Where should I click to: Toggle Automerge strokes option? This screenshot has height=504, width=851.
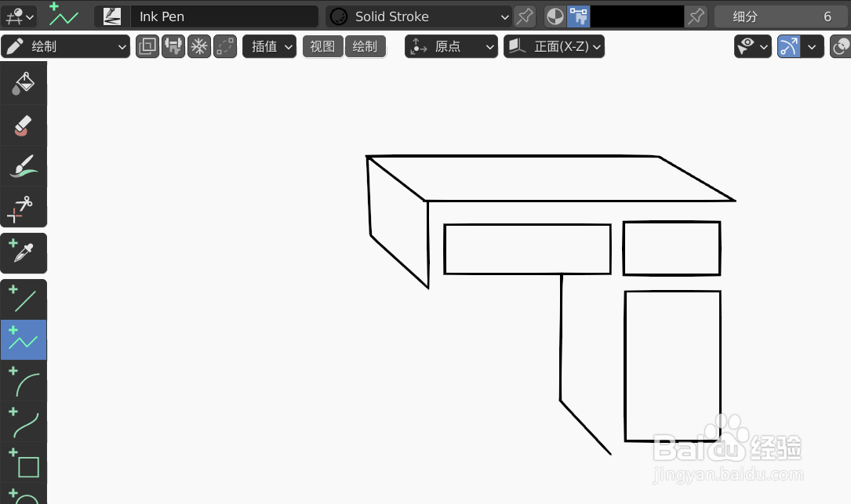click(x=225, y=47)
